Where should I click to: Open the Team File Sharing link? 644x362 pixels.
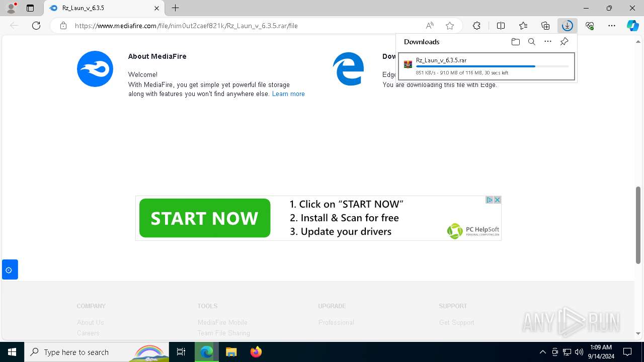(224, 333)
